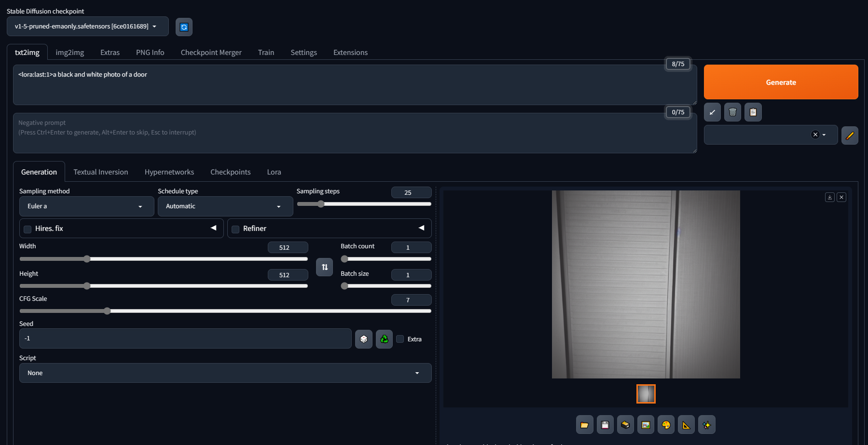
Task: Adjust the Height slider
Action: 164,286
